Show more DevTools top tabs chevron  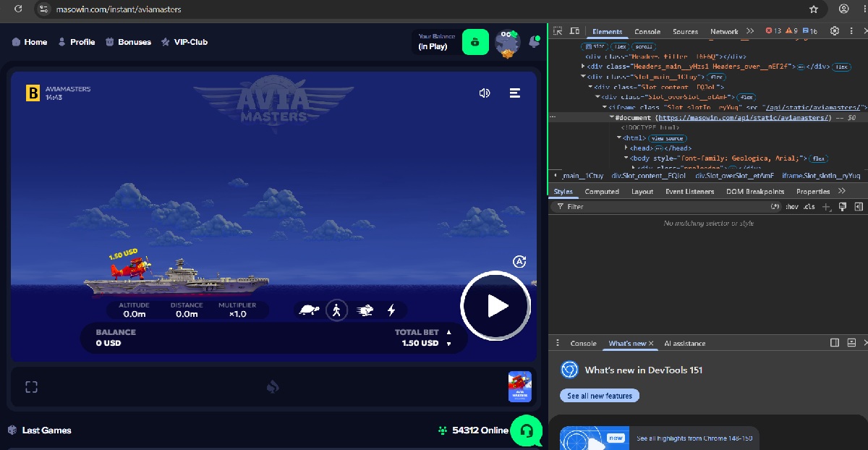tap(750, 31)
